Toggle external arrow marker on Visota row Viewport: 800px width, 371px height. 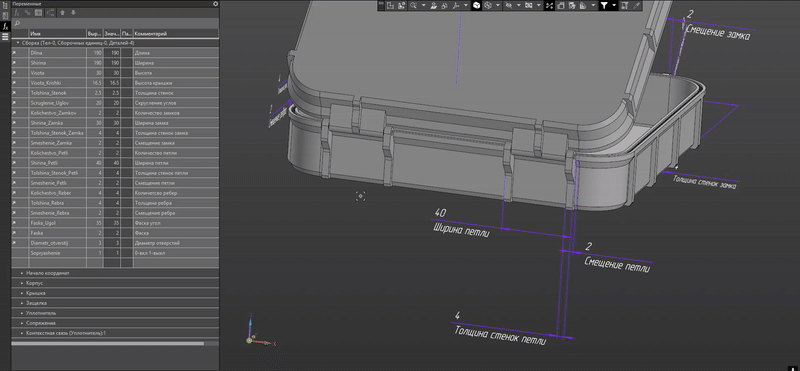point(14,73)
